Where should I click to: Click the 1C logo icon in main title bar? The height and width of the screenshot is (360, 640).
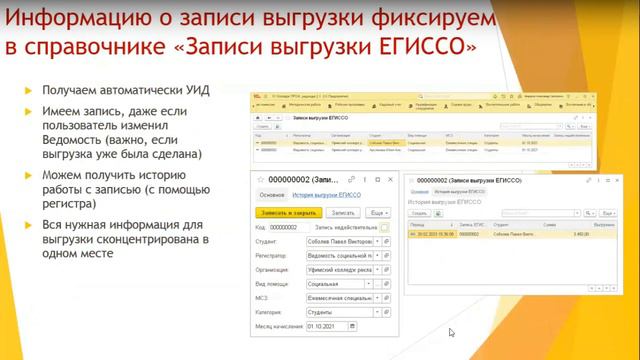(x=257, y=96)
